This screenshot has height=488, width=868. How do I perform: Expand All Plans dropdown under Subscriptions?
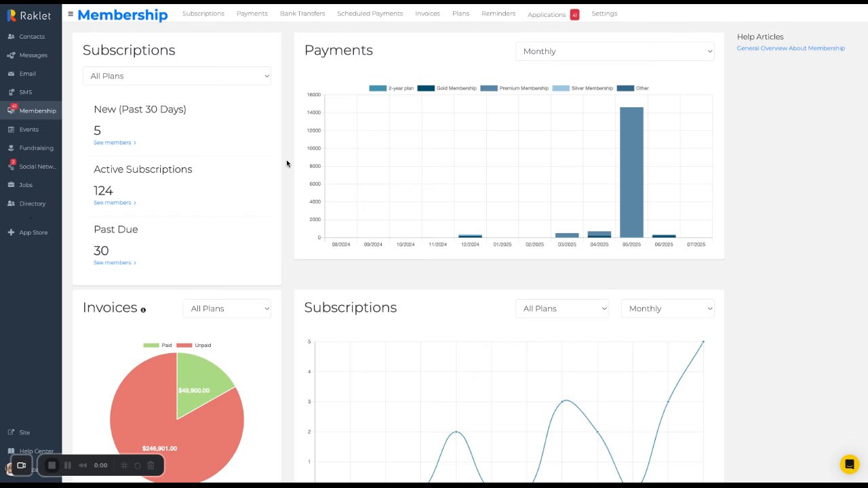click(177, 76)
